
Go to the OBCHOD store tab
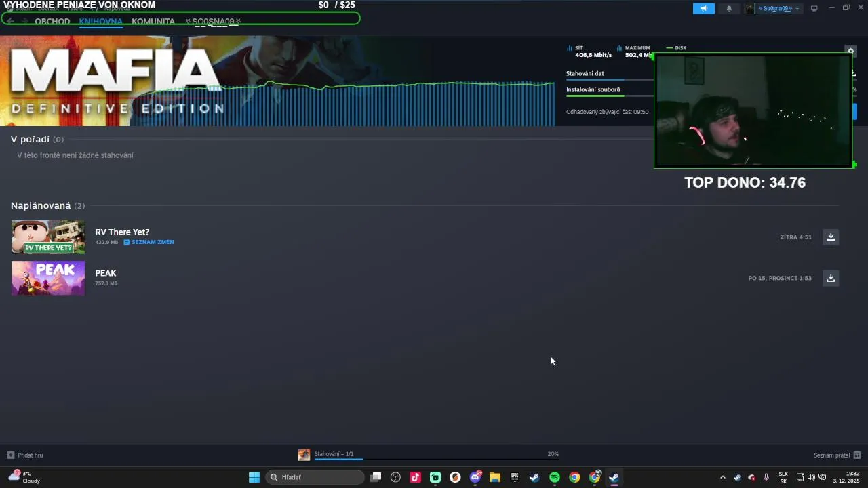tap(52, 22)
